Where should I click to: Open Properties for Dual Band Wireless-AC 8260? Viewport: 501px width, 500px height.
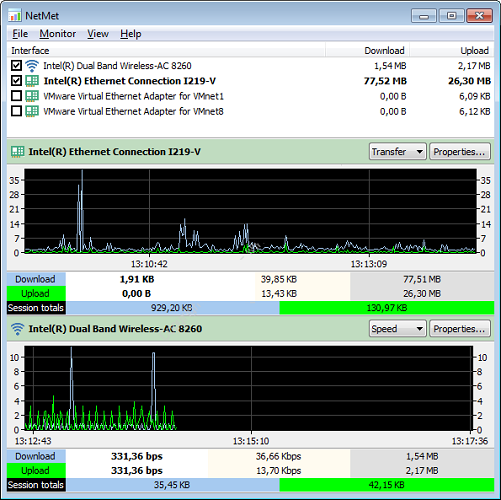(x=460, y=329)
